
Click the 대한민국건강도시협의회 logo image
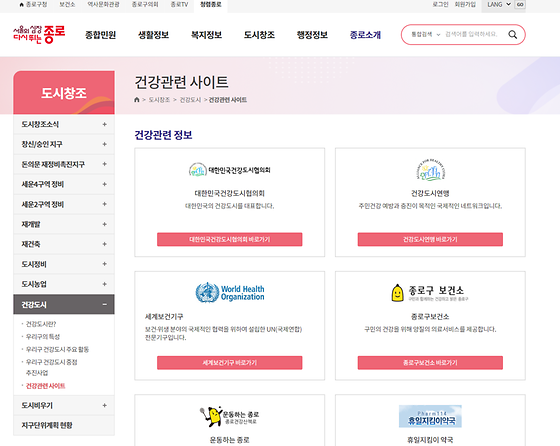point(230,170)
